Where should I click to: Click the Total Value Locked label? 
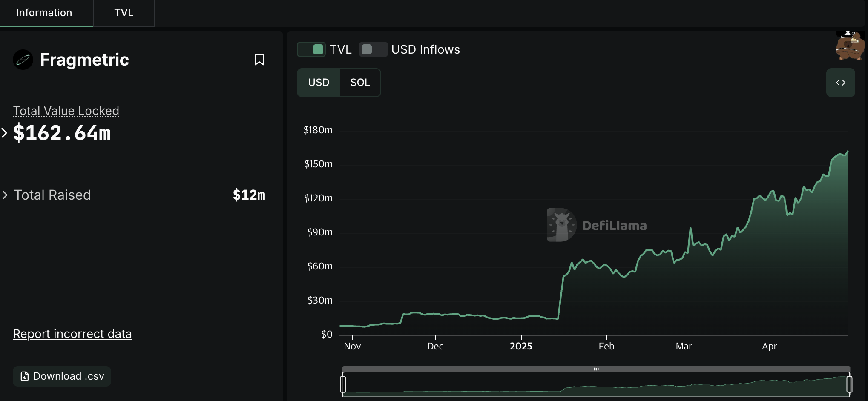(x=66, y=111)
